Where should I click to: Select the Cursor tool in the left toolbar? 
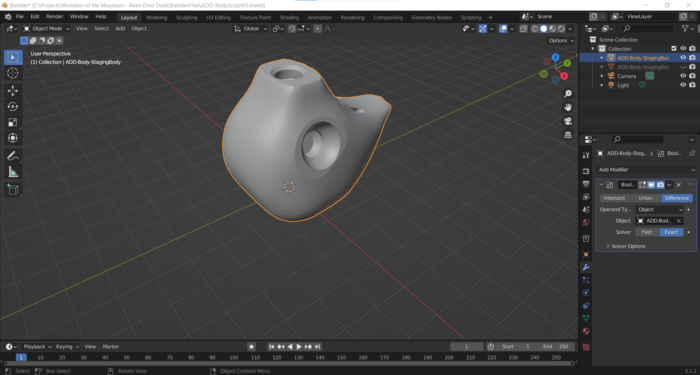[13, 73]
